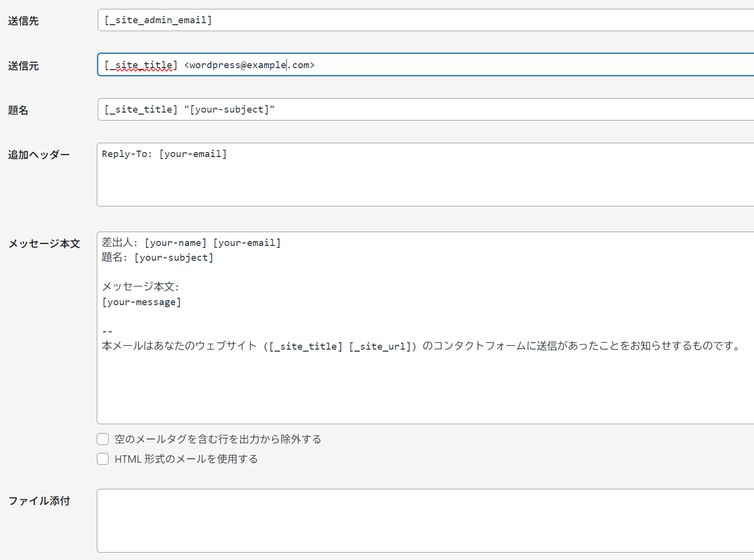
Task: Click the ファイル添付 field label
Action: tap(39, 501)
